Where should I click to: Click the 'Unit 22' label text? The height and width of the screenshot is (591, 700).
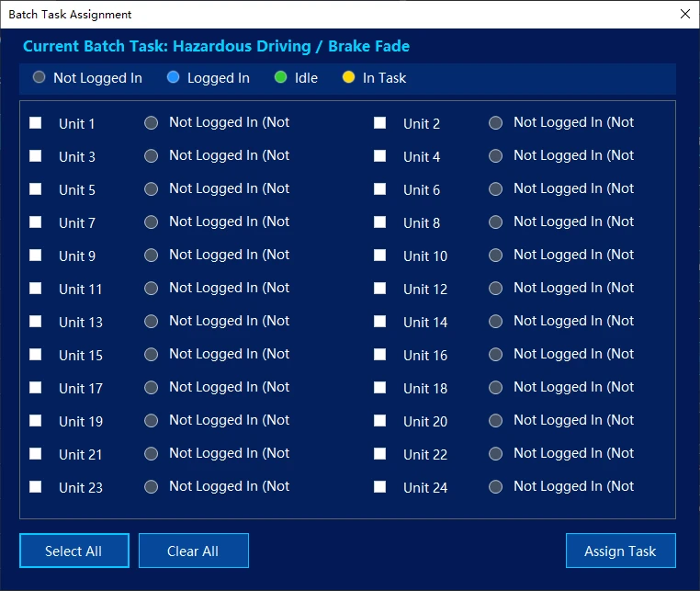click(x=425, y=454)
